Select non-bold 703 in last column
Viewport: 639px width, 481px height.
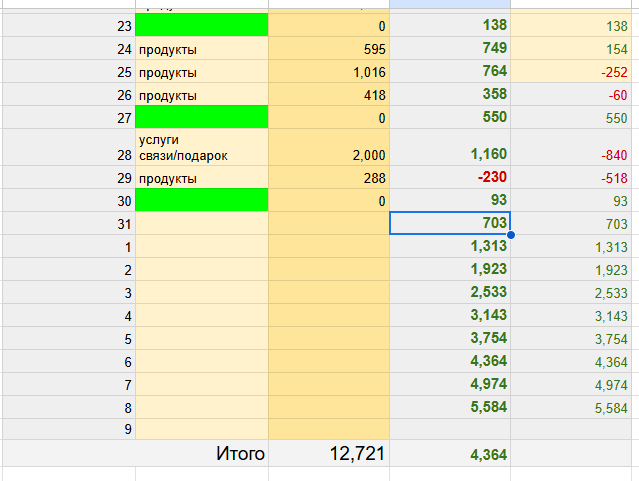571,223
